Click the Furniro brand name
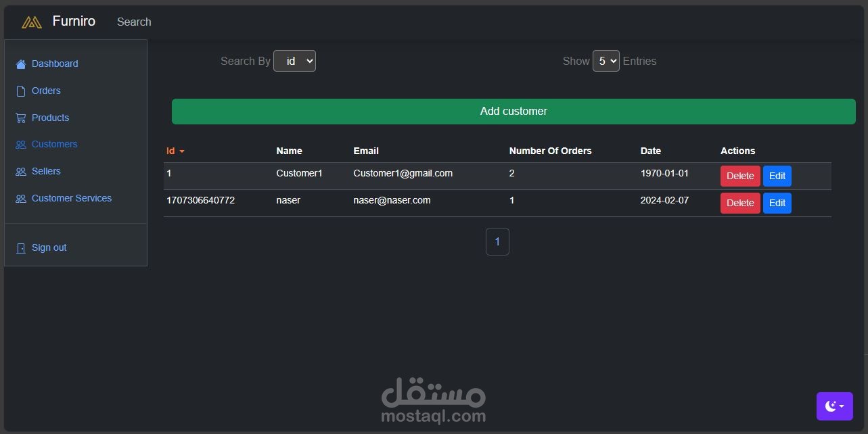The height and width of the screenshot is (434, 868). point(74,21)
